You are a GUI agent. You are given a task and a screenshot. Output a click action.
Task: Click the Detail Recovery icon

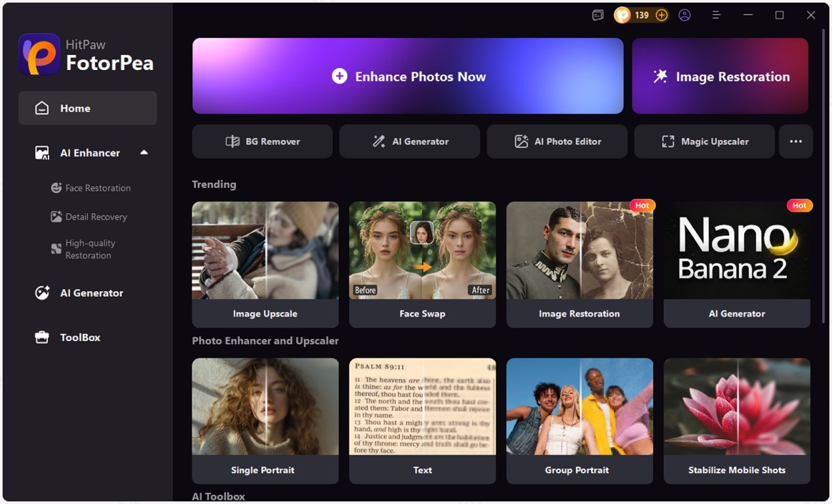pos(56,217)
